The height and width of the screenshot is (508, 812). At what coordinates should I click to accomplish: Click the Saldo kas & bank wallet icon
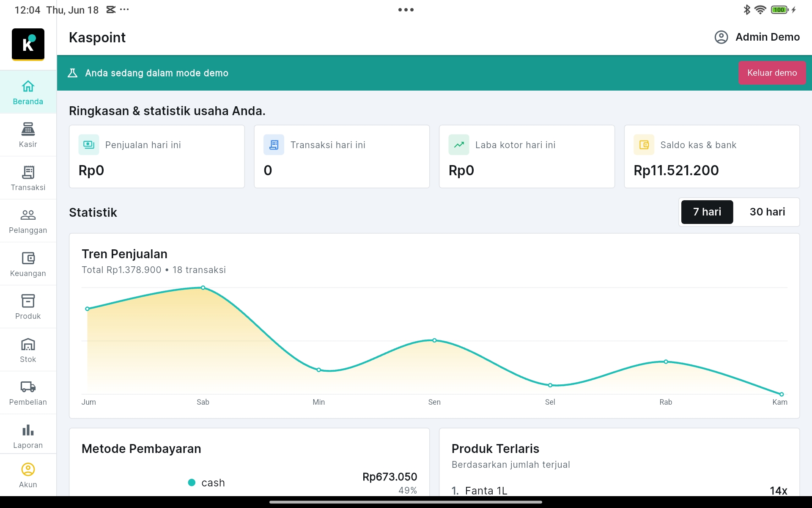point(644,145)
